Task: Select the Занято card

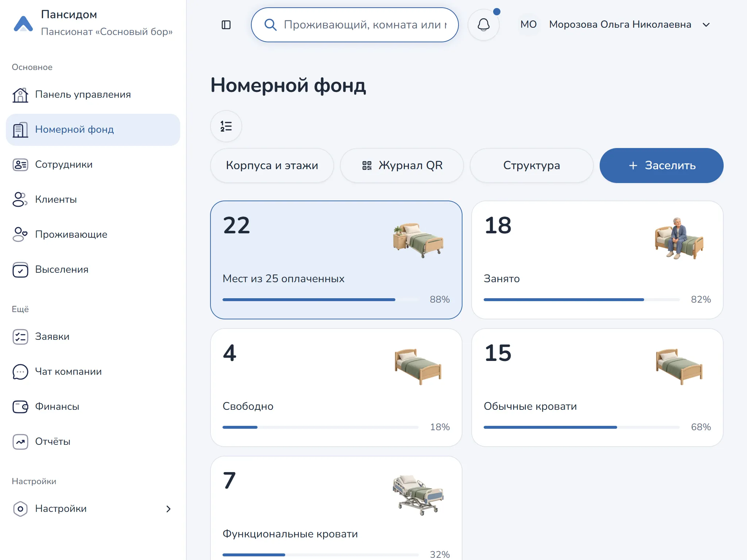Action: point(597,260)
